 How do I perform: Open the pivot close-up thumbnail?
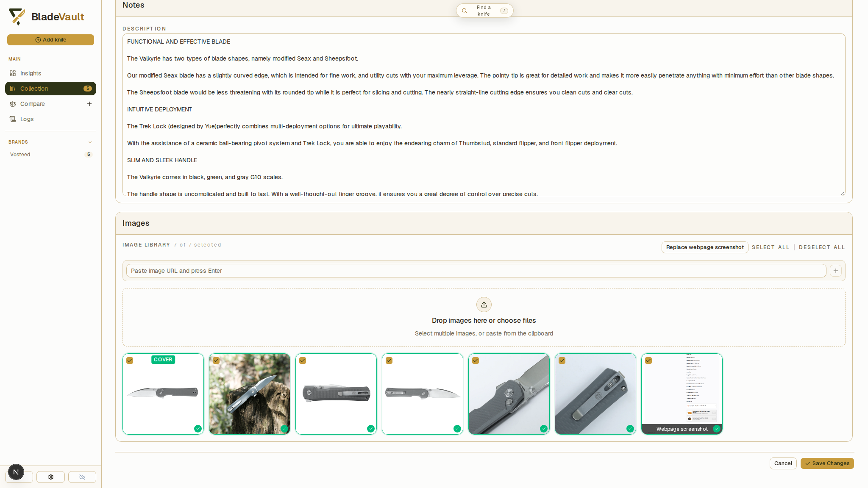509,394
